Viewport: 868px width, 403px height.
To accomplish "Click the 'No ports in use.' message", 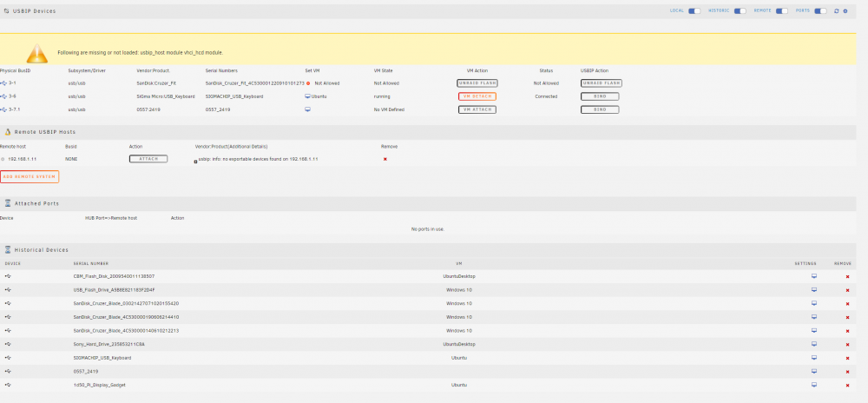I will pyautogui.click(x=428, y=228).
